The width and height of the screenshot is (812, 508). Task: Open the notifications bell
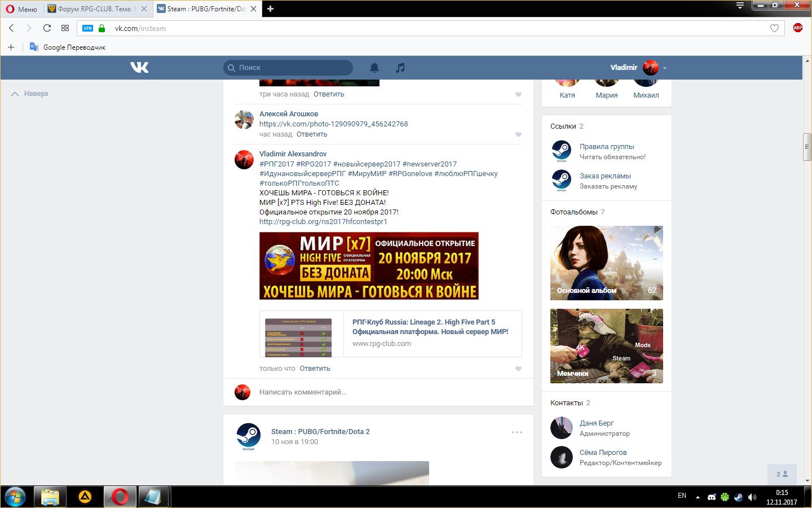click(x=374, y=68)
